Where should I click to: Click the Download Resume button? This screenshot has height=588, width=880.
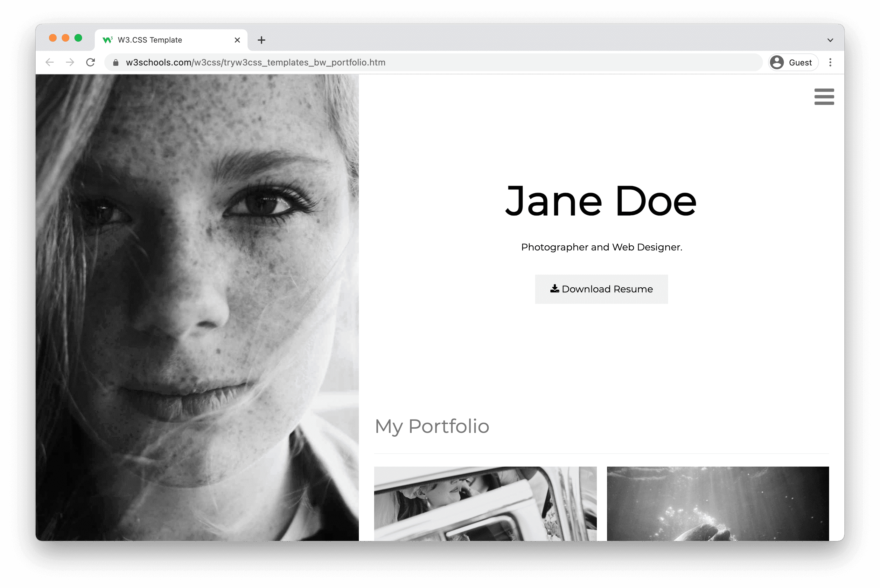click(602, 289)
